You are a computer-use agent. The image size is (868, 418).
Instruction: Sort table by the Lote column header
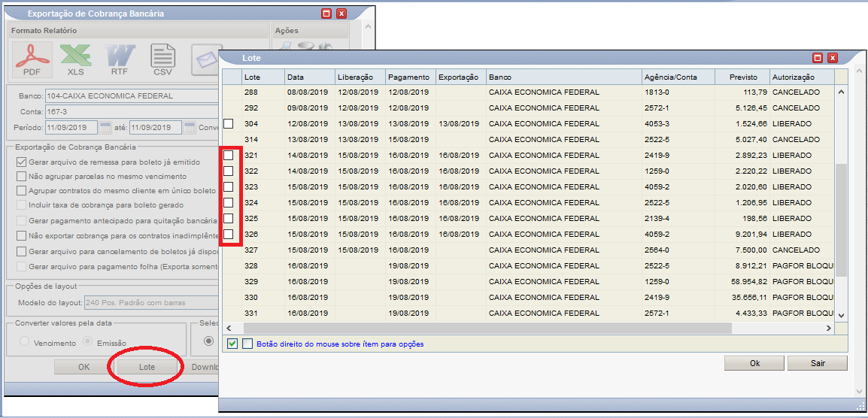(x=263, y=77)
